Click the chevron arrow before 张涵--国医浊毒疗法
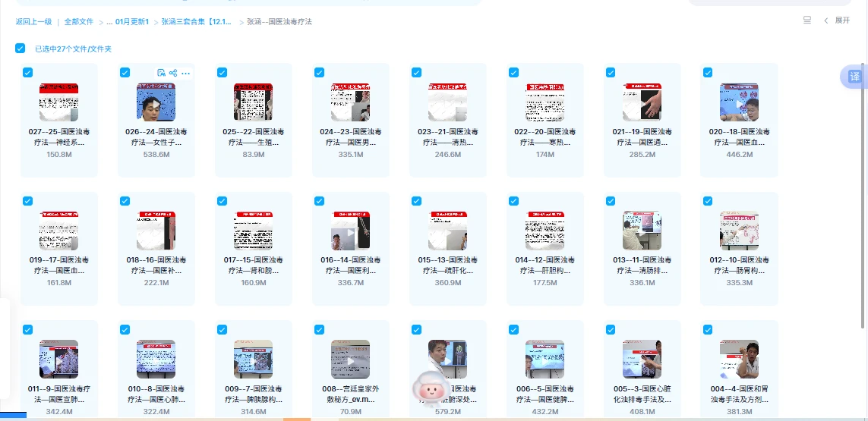 pyautogui.click(x=241, y=22)
